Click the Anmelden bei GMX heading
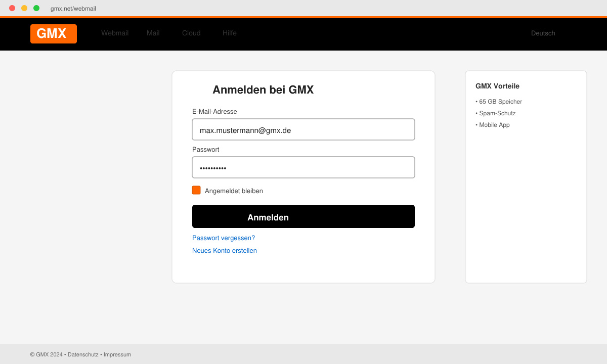 point(263,90)
